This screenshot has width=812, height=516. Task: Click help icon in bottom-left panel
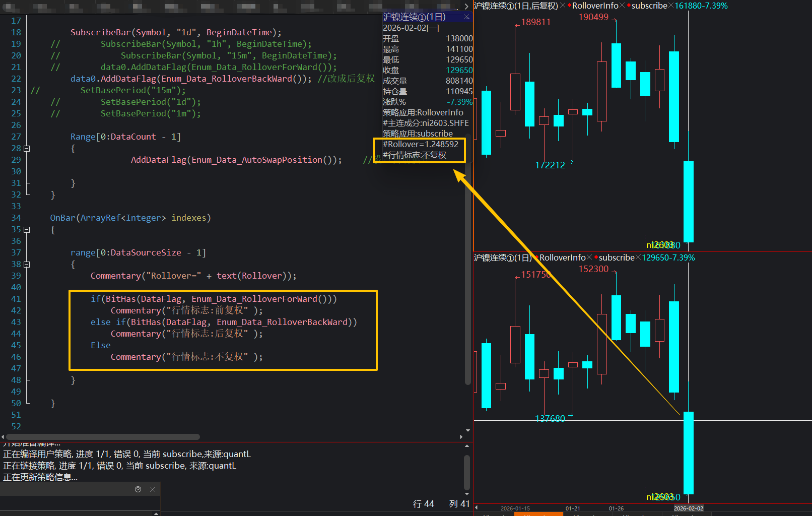138,489
